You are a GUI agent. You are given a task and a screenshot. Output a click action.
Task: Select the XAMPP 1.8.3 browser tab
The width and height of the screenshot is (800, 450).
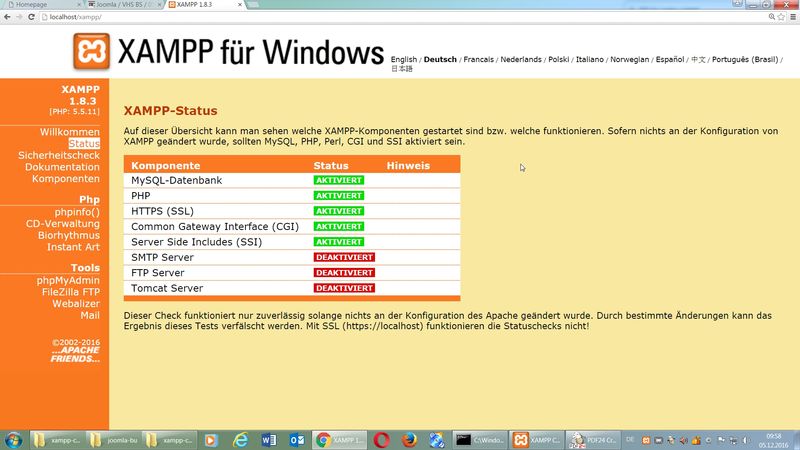point(204,5)
